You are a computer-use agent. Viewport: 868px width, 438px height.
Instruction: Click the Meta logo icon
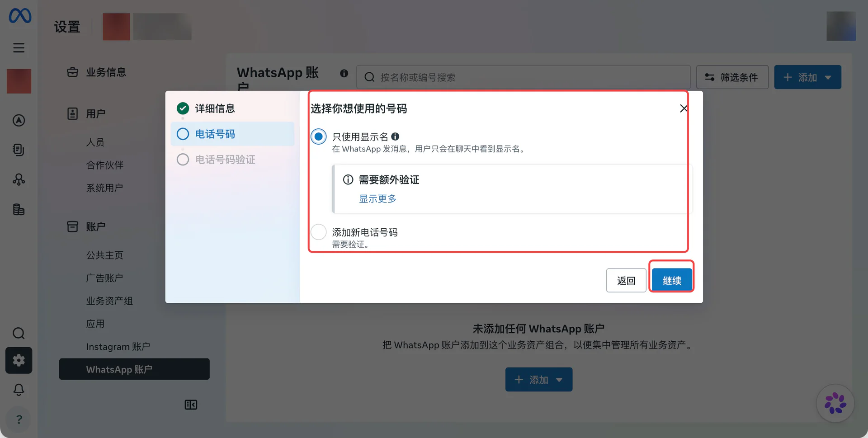(20, 16)
